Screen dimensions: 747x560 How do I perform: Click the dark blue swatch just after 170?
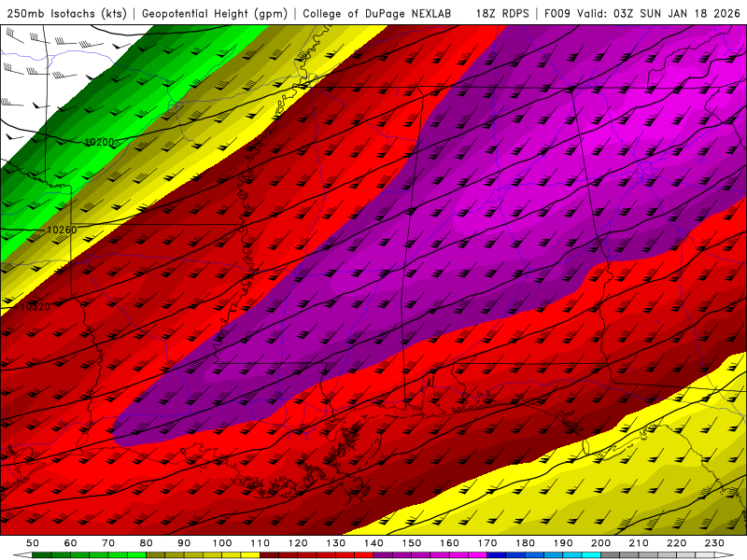click(x=497, y=555)
